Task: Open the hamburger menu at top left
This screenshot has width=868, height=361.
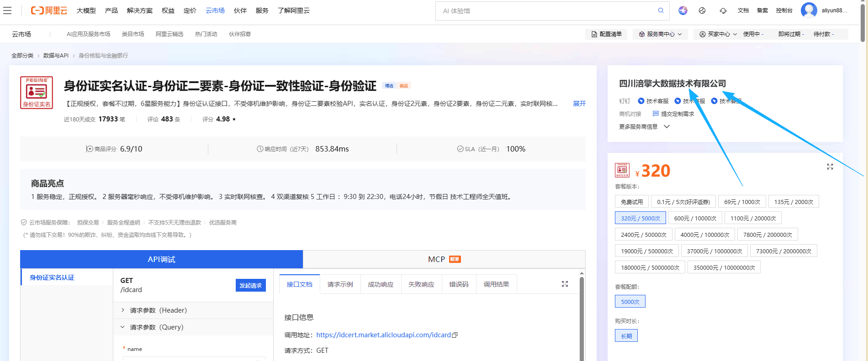Action: click(7, 10)
